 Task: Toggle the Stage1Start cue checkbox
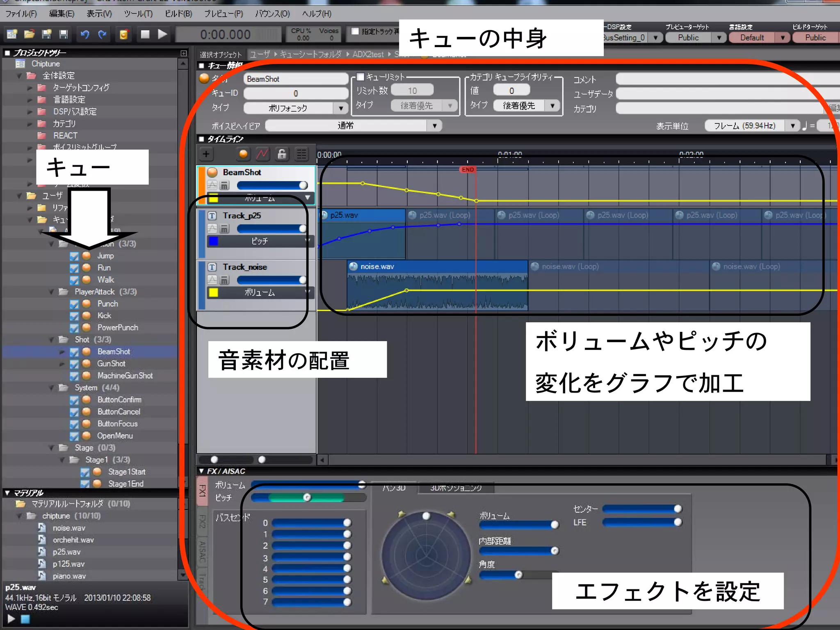coord(85,472)
